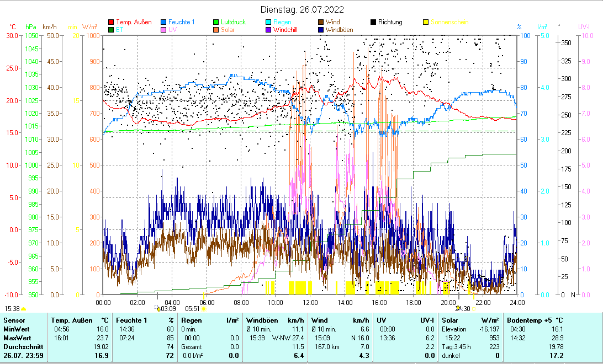
Task: Click the pink UV legend square
Action: (x=163, y=30)
